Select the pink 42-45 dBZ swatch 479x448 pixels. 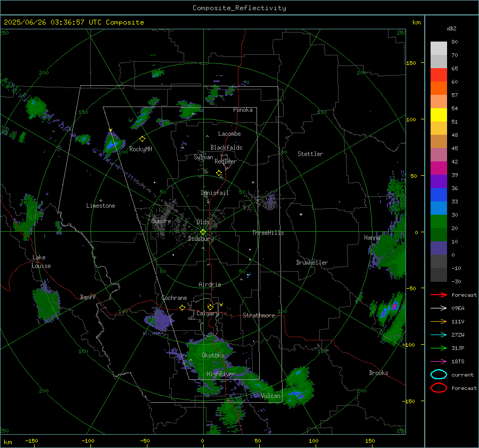point(439,155)
